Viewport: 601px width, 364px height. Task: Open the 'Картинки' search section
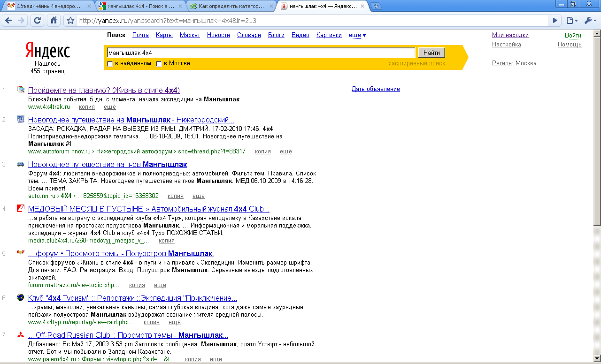(x=329, y=35)
